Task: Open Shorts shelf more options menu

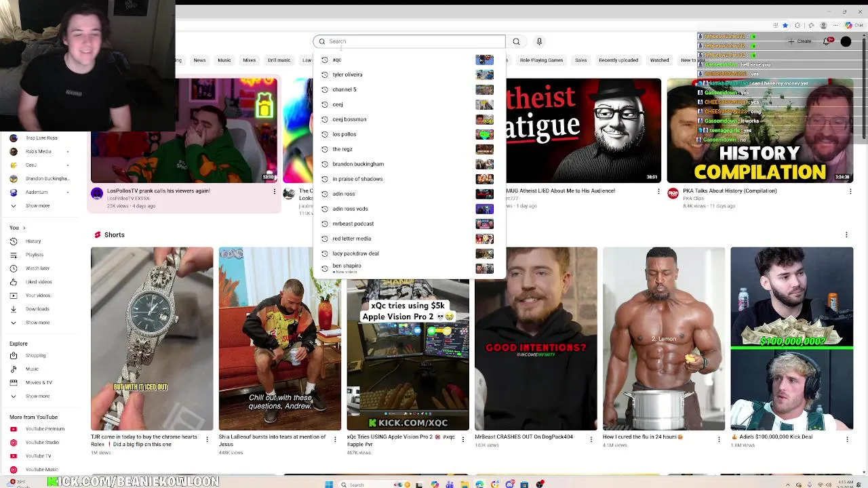Action: coord(846,235)
